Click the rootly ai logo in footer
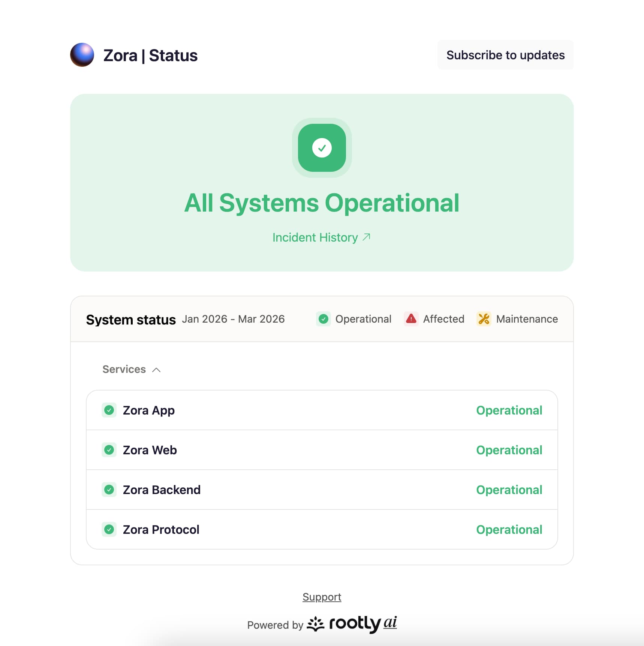644x646 pixels. 352,624
